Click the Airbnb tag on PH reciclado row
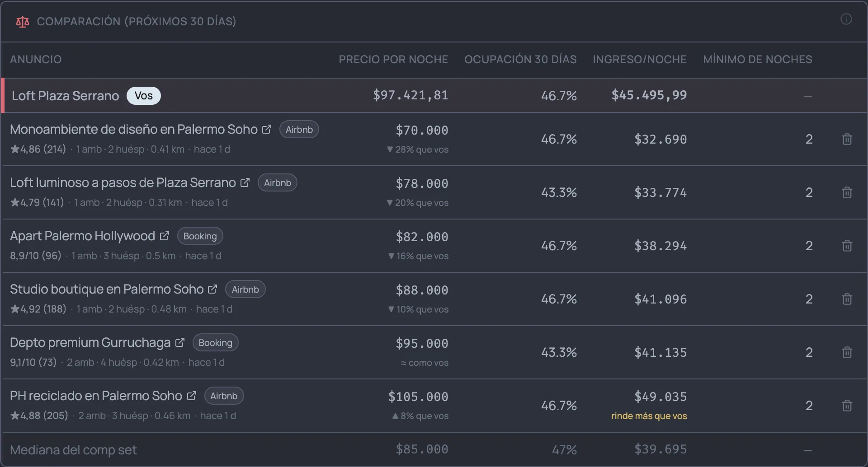This screenshot has width=868, height=467. coord(224,396)
